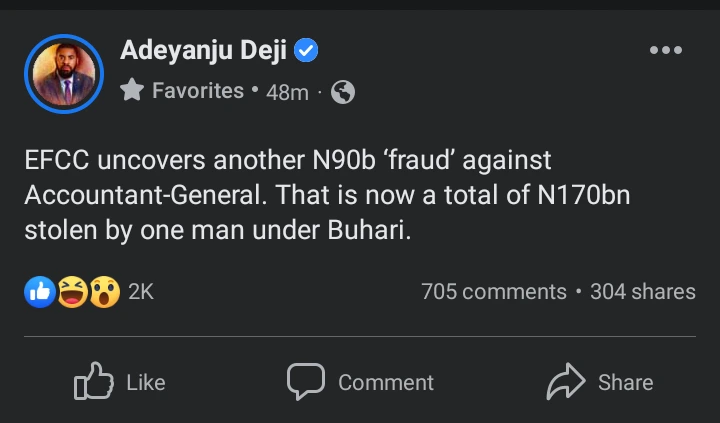Click the blue thumbs-up reaction emoji
This screenshot has height=423, width=720.
pos(40,292)
